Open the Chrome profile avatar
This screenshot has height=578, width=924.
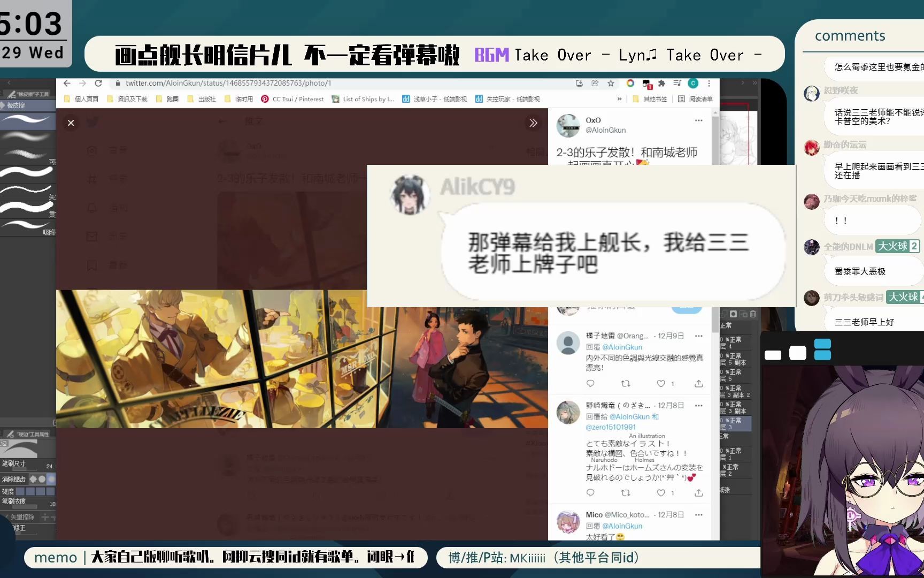(693, 83)
